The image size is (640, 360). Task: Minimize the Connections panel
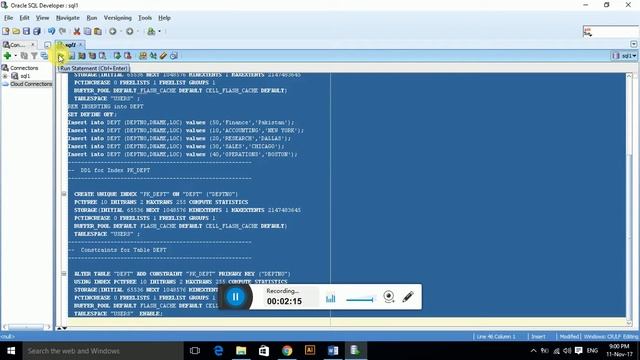tap(48, 44)
